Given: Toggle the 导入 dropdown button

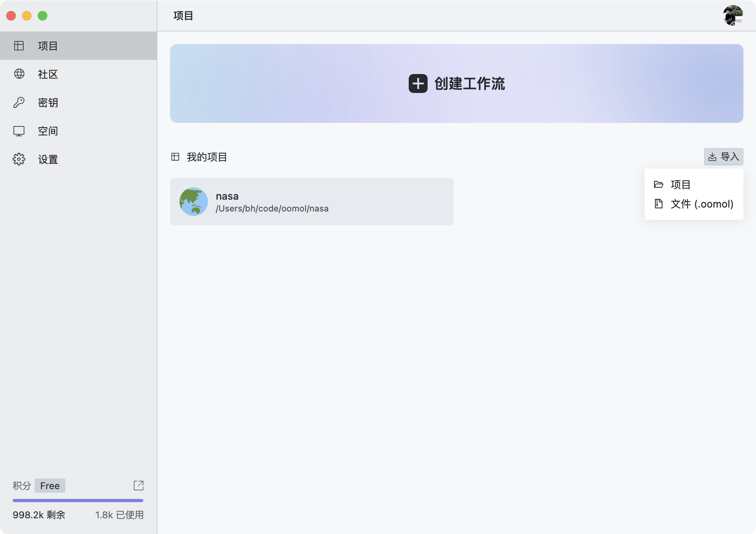Looking at the screenshot, I should (723, 157).
